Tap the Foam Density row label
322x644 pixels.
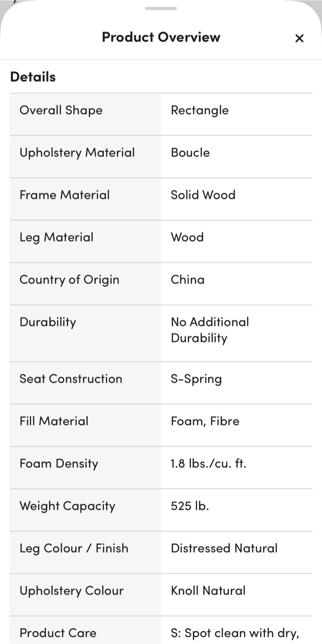click(x=59, y=464)
